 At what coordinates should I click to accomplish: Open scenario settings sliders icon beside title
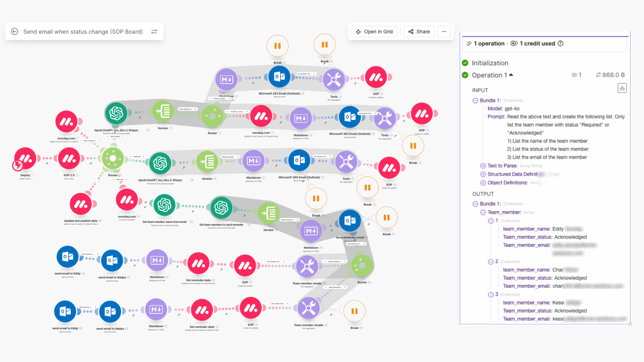(154, 32)
